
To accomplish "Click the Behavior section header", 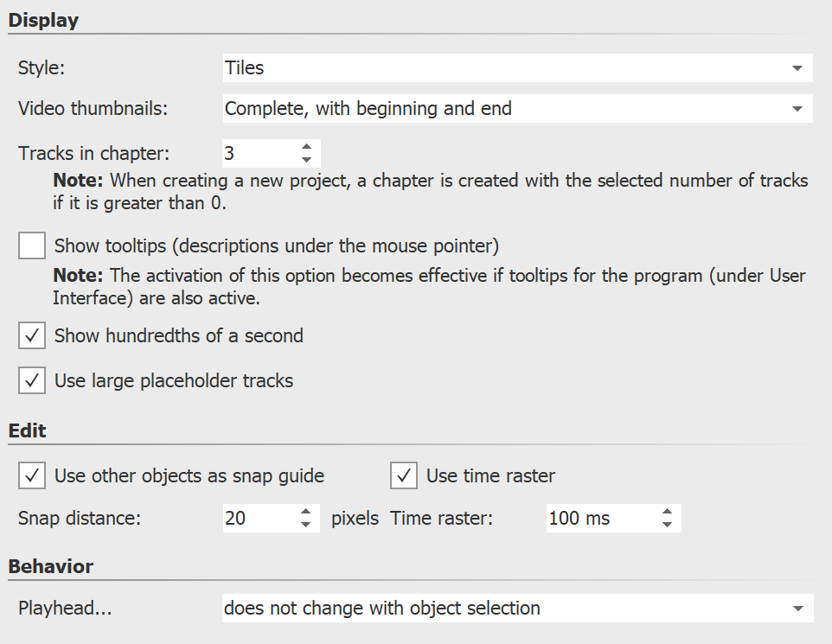I will (x=50, y=566).
